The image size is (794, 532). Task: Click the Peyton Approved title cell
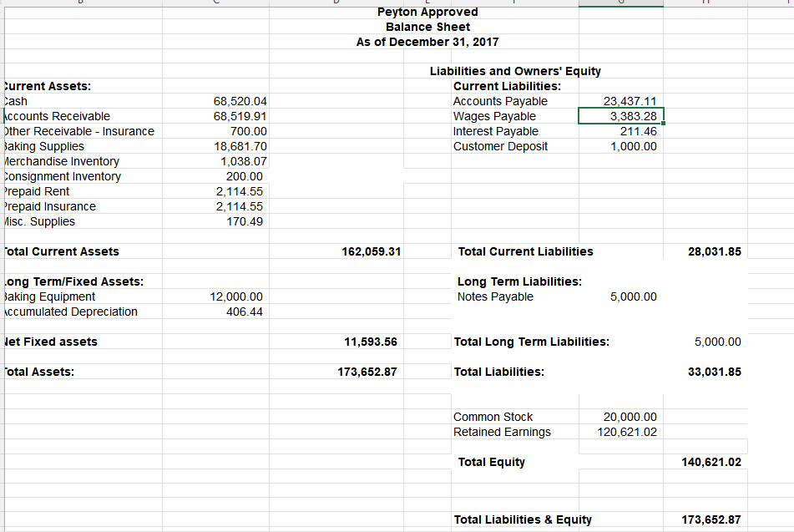(x=427, y=12)
